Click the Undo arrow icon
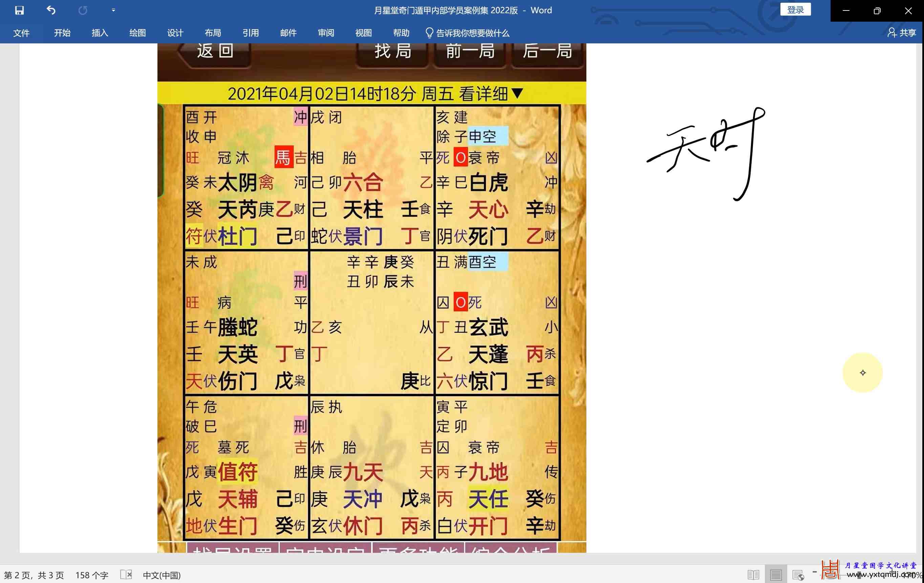 coord(51,10)
